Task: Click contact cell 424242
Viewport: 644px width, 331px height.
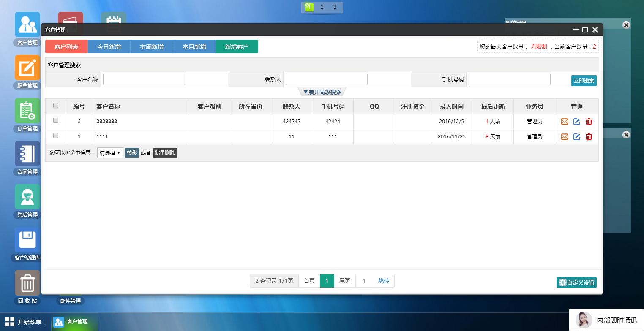Action: click(x=292, y=122)
